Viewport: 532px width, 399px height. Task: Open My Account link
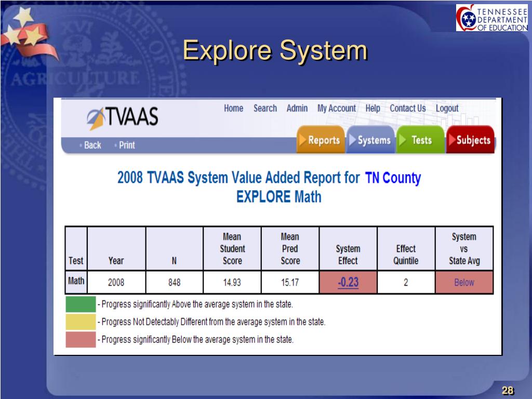point(337,108)
